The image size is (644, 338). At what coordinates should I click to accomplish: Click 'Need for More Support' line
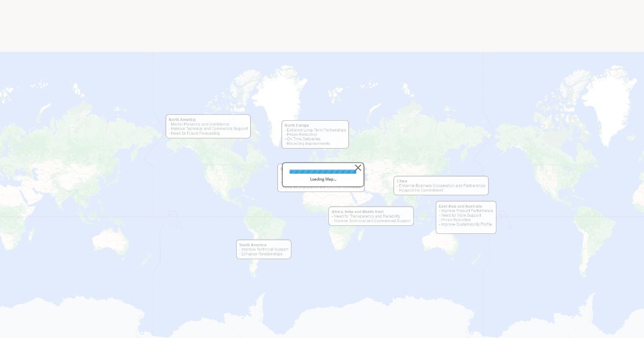click(x=460, y=215)
